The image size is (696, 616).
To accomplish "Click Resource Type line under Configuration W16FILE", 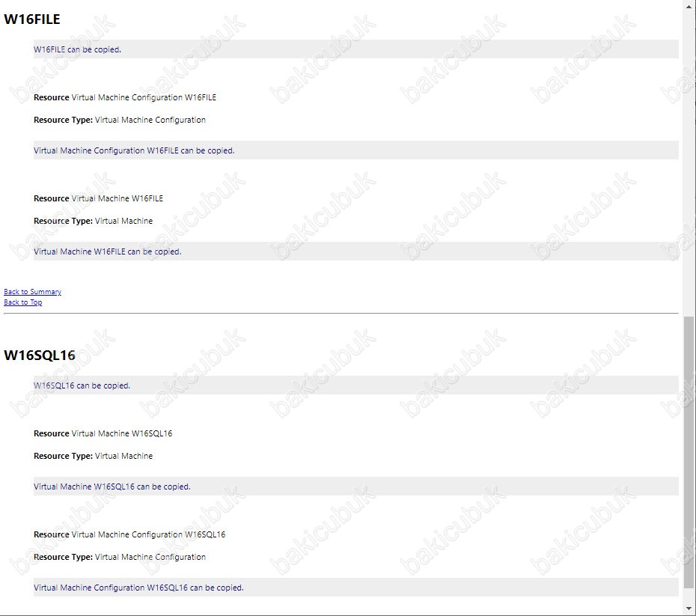I will [x=120, y=120].
